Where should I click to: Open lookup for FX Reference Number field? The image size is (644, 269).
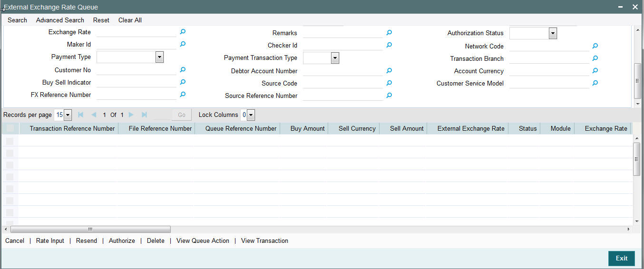(182, 94)
